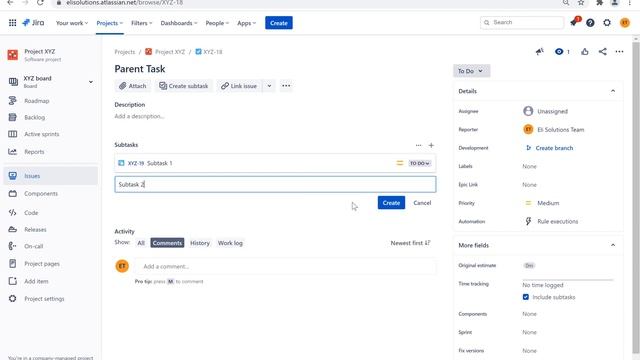Image resolution: width=640 pixels, height=360 pixels.
Task: Click the Jira logo
Action: (33, 23)
